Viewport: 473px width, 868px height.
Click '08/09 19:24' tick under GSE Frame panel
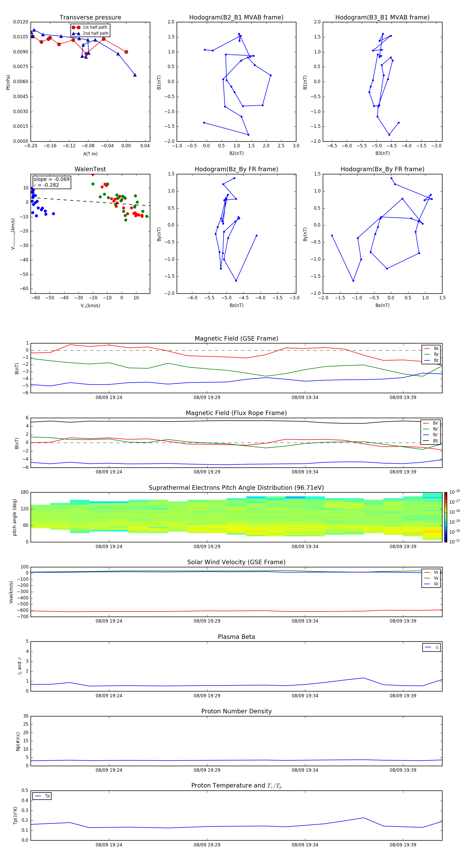click(x=109, y=398)
